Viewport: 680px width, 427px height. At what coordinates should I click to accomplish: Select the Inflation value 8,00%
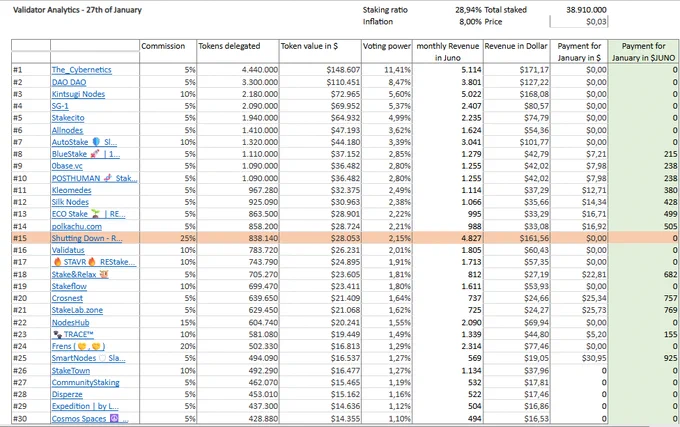click(x=470, y=22)
